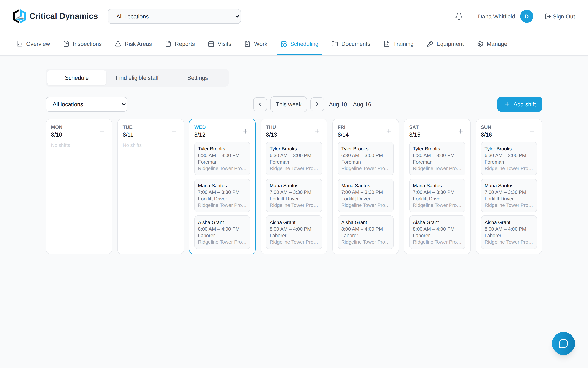Open the Training tab
The height and width of the screenshot is (368, 588).
(x=399, y=44)
